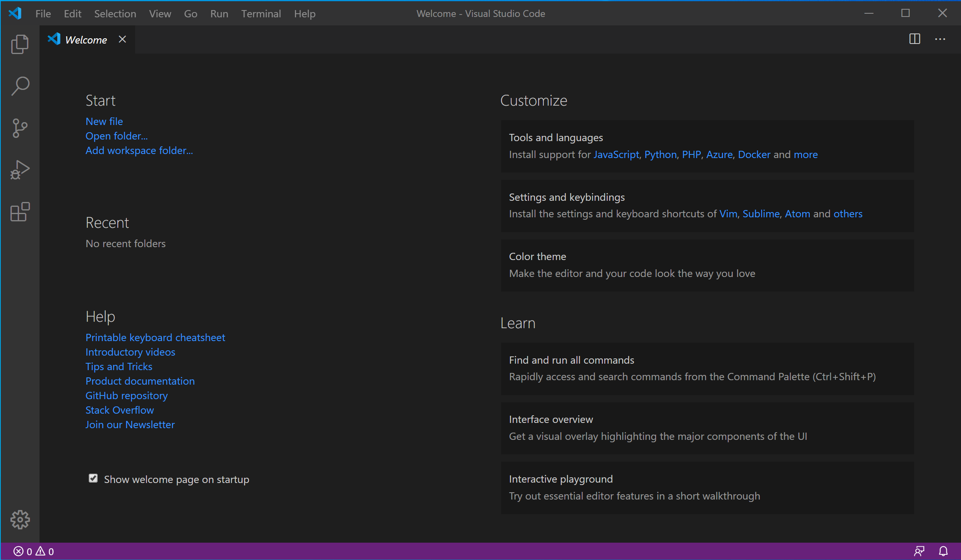
Task: Install PHP support link
Action: (x=692, y=154)
